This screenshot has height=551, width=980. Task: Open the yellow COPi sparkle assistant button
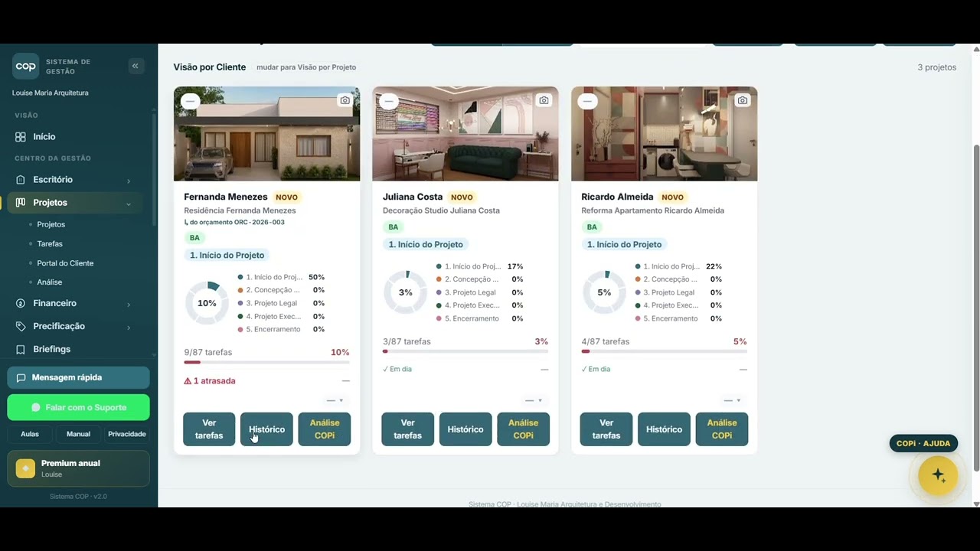(x=938, y=476)
